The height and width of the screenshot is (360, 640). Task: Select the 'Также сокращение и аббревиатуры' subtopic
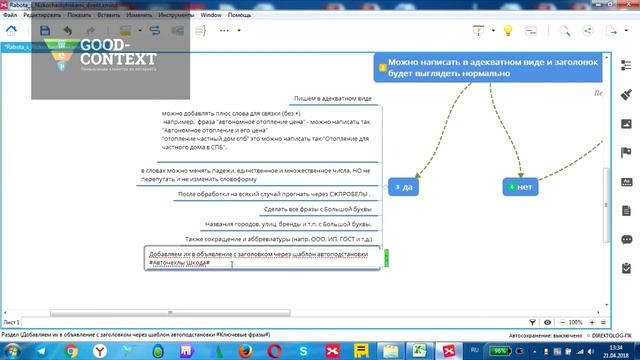tap(278, 239)
